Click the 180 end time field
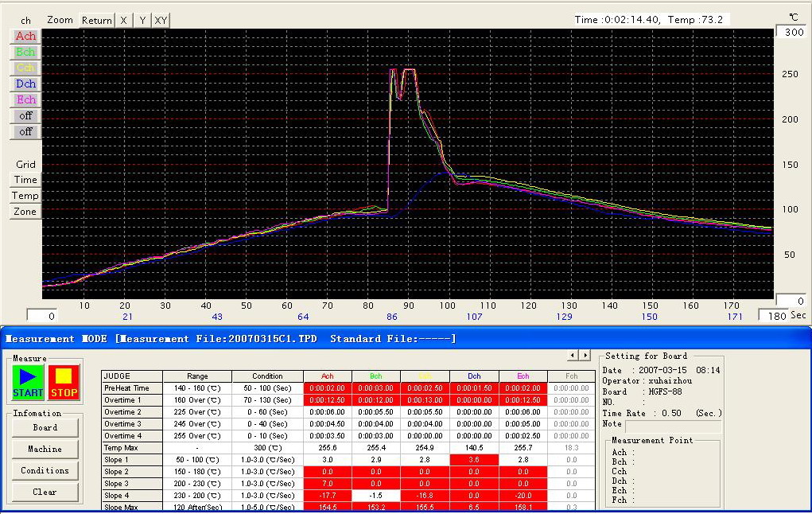The height and width of the screenshot is (514, 812). point(774,316)
